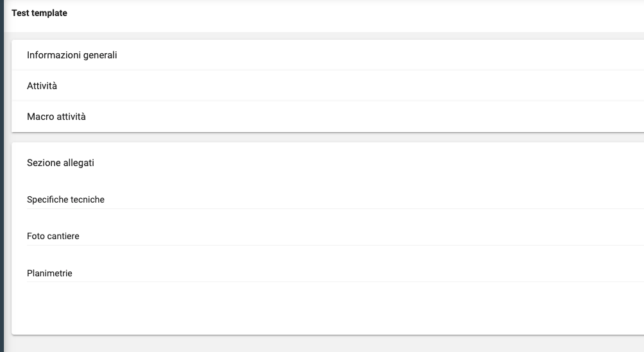
Task: Expand the Attività section
Action: click(x=42, y=86)
